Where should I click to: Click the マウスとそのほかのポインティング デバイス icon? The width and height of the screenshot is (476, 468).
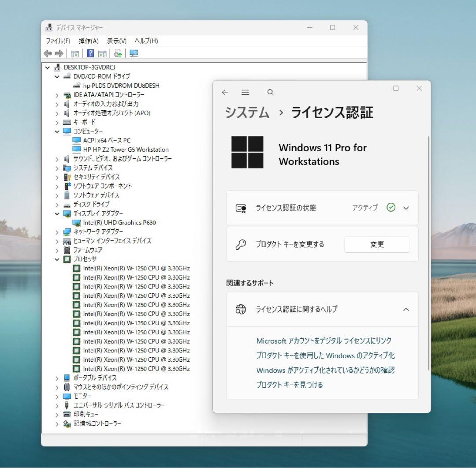[67, 387]
